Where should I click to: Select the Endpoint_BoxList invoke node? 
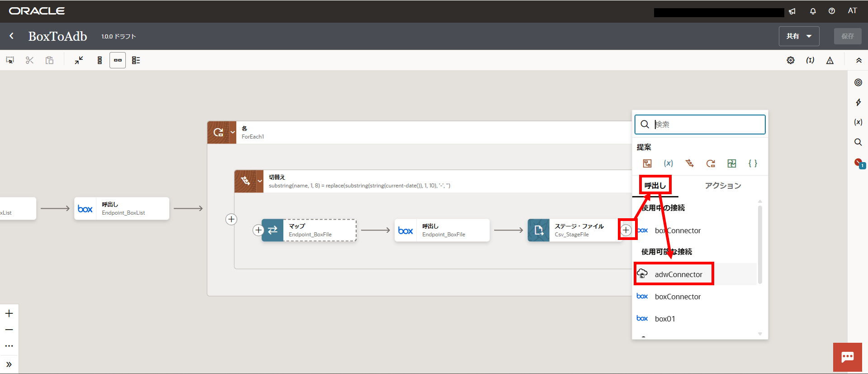(122, 208)
